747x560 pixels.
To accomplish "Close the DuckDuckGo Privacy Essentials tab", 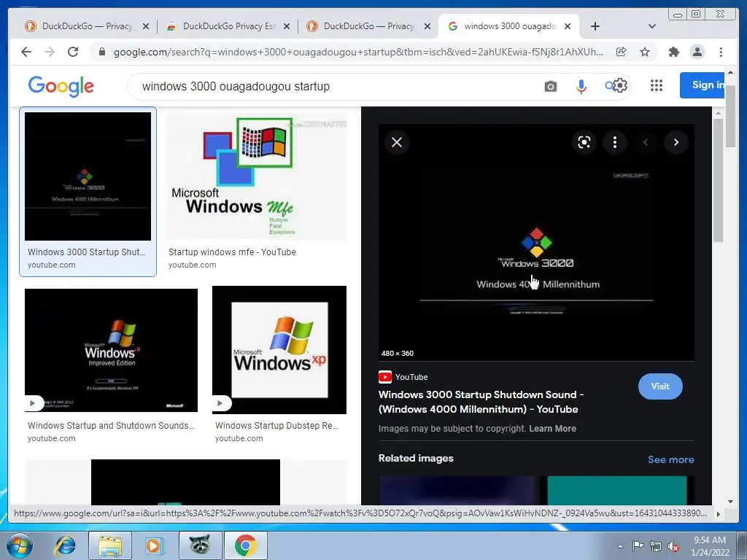I will click(x=286, y=26).
